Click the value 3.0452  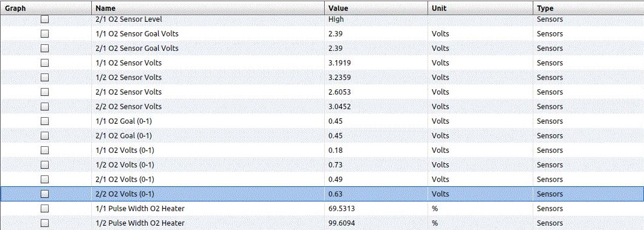coord(339,107)
